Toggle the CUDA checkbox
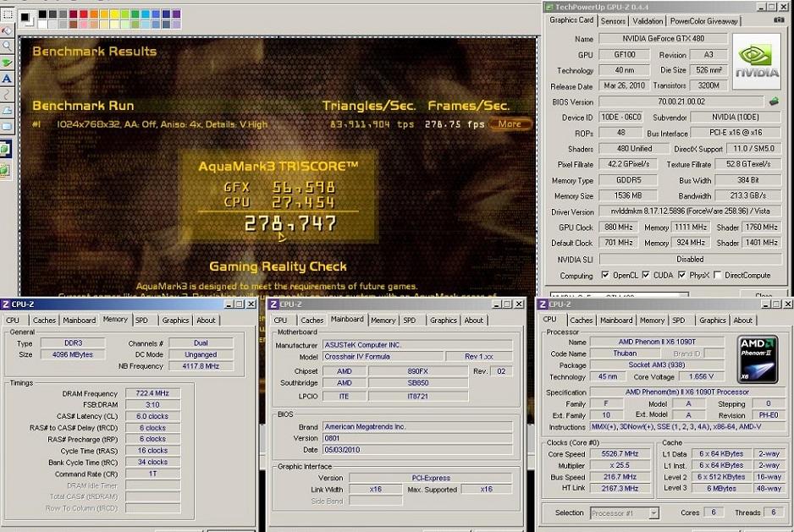This screenshot has width=794, height=532. (646, 275)
